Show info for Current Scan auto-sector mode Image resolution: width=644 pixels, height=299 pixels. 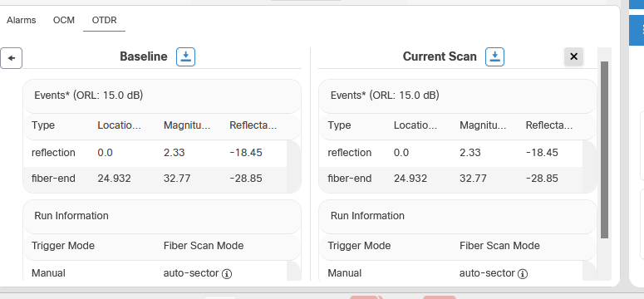523,274
